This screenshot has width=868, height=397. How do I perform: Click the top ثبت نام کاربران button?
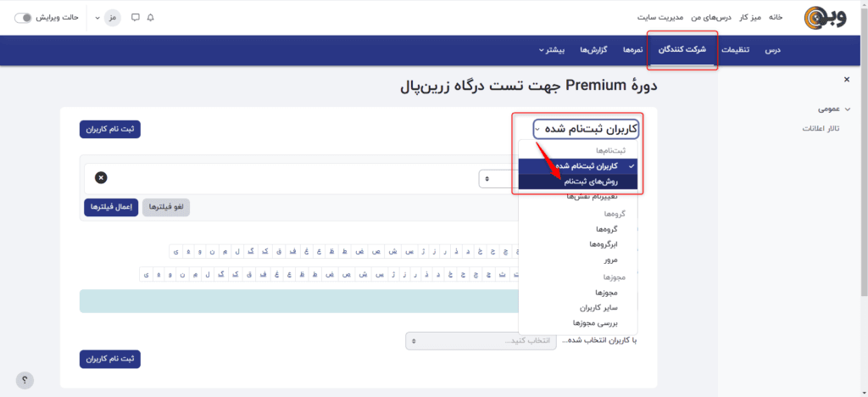pyautogui.click(x=110, y=129)
